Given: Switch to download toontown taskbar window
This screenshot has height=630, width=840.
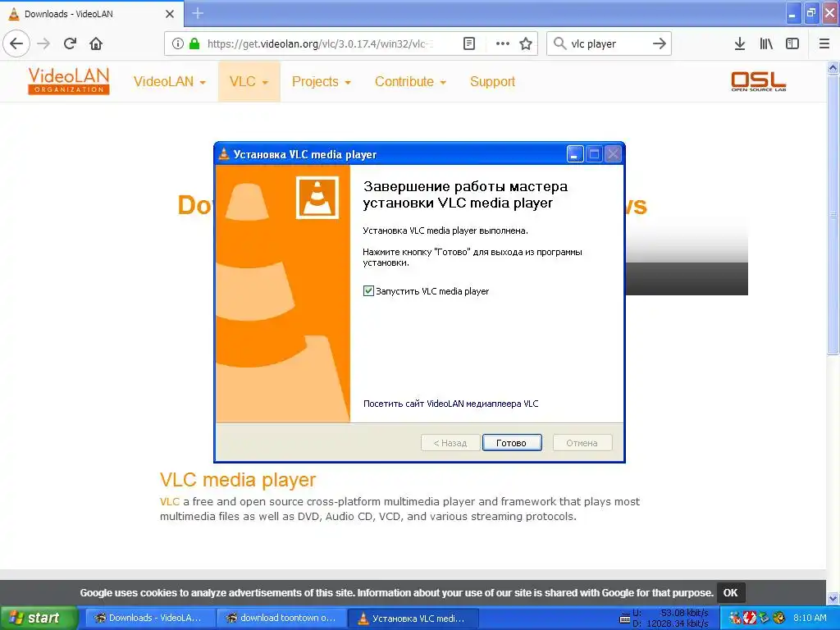Looking at the screenshot, I should pyautogui.click(x=282, y=618).
